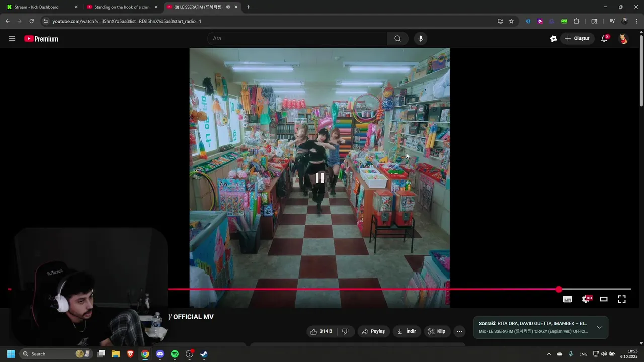
Task: Click the youtube.com address bar URL
Action: (127, 21)
